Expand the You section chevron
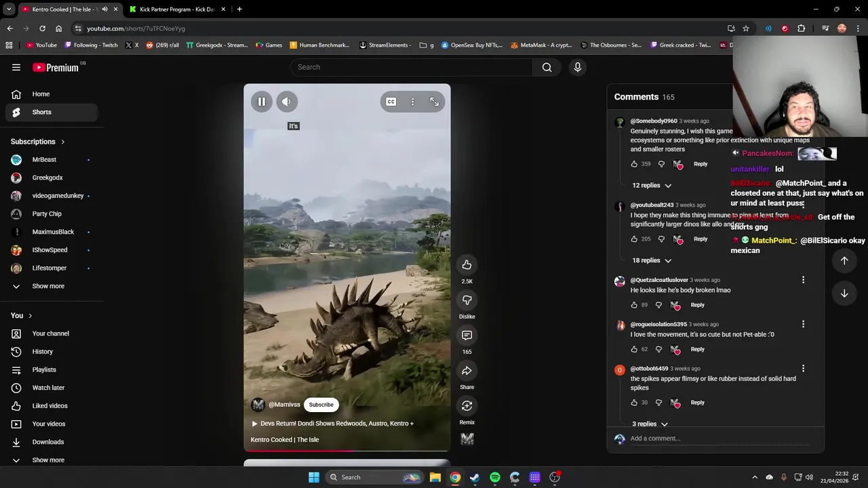Image resolution: width=868 pixels, height=488 pixels. coord(30,316)
